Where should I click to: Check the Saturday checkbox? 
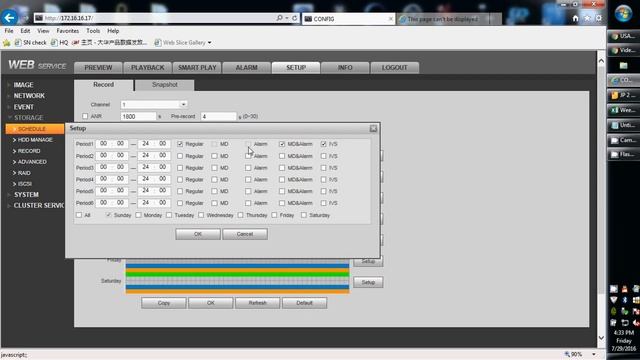[x=304, y=215]
